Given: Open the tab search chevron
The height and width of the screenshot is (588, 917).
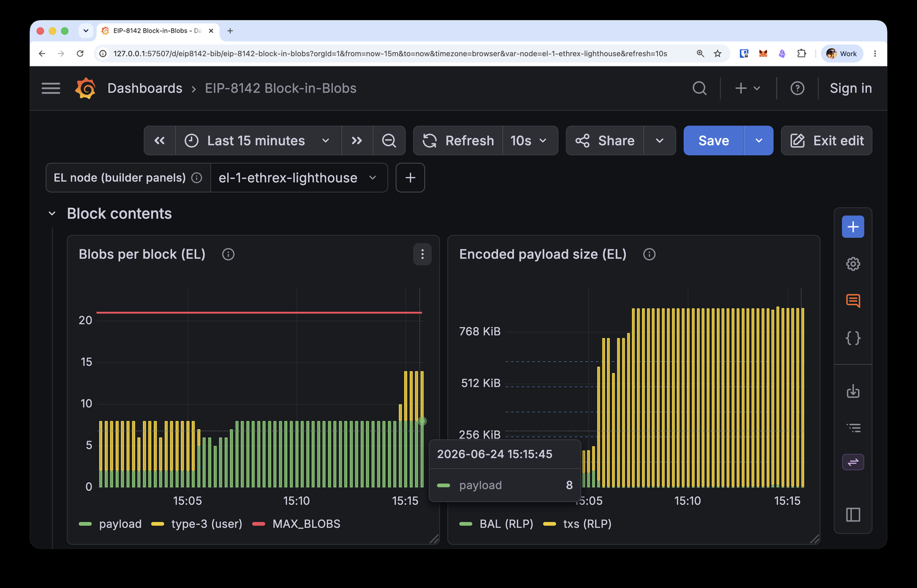Looking at the screenshot, I should 86,31.
